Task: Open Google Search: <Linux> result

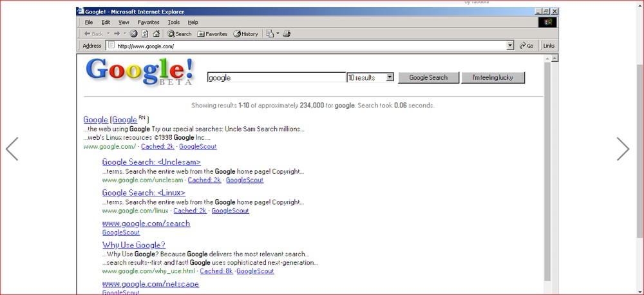Action: pyautogui.click(x=144, y=193)
